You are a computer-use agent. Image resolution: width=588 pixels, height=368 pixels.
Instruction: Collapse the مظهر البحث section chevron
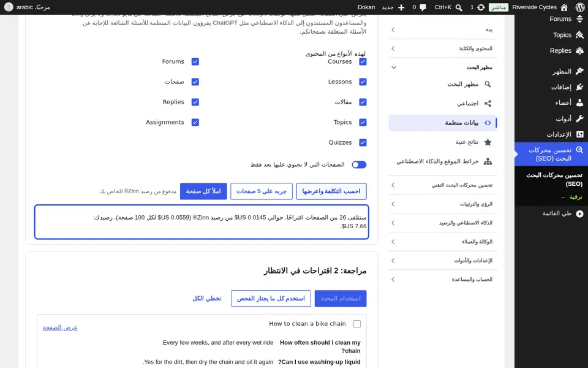click(394, 67)
